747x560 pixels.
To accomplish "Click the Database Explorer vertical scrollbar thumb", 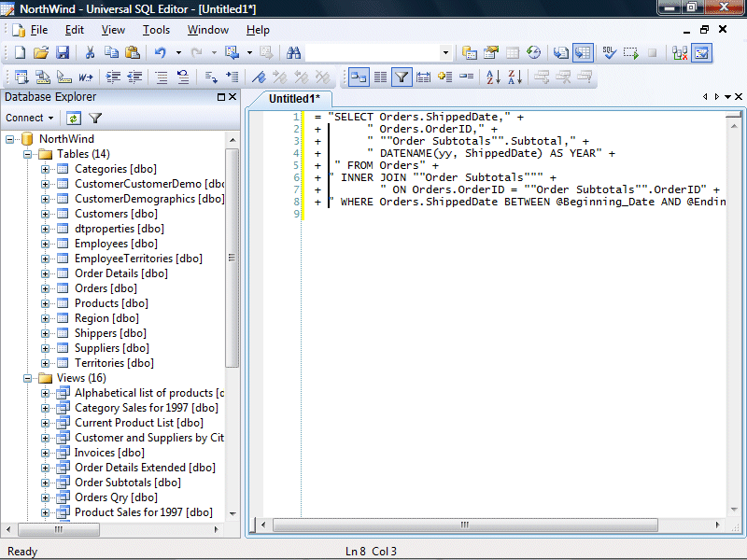I will [232, 259].
